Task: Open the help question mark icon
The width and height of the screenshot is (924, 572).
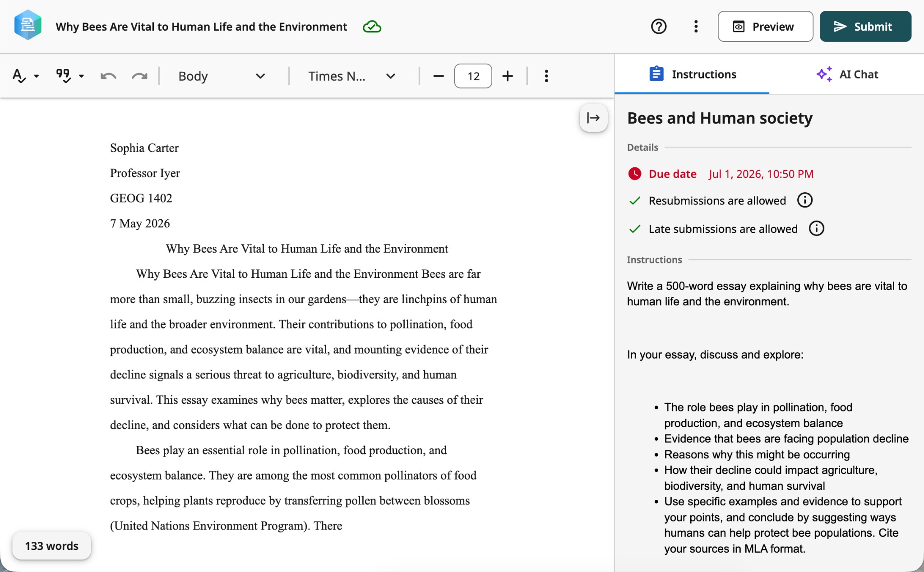Action: tap(659, 27)
